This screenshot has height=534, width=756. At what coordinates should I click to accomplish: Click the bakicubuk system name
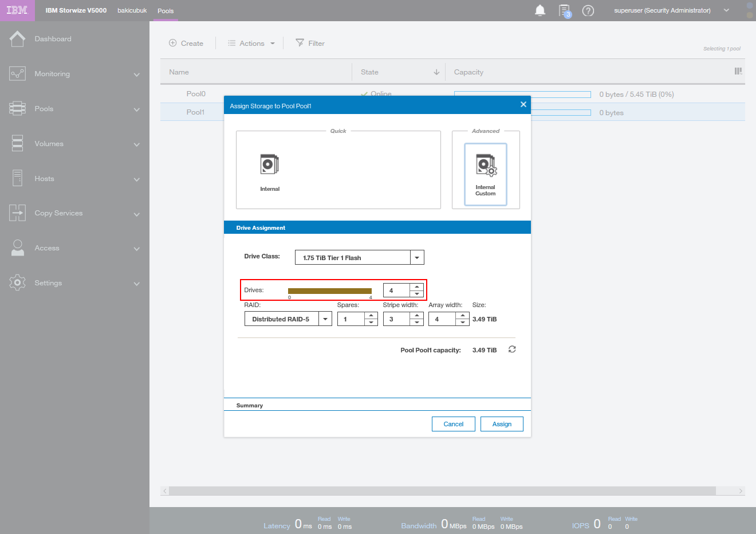coord(132,10)
